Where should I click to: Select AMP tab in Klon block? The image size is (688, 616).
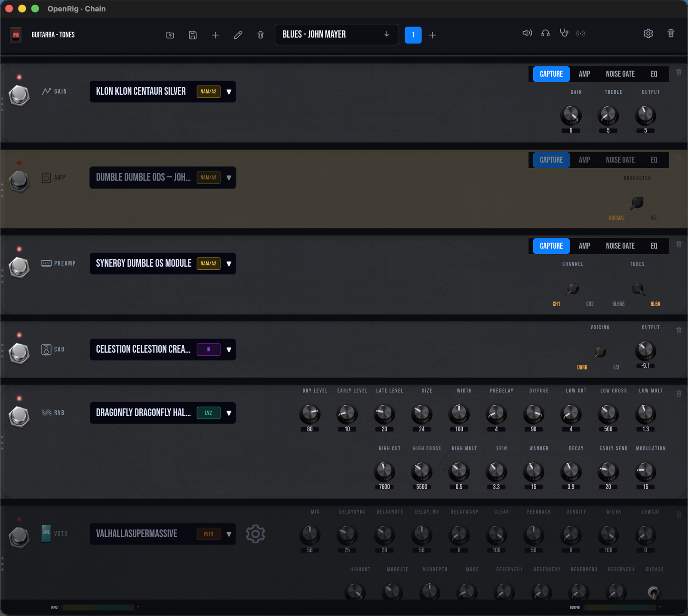click(584, 74)
